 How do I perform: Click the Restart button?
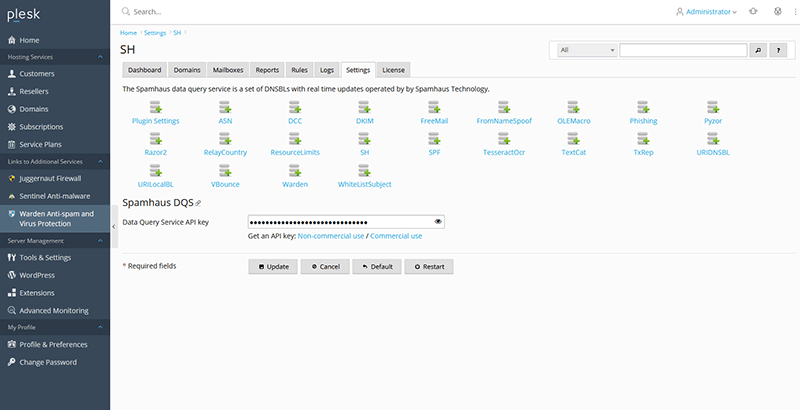[x=429, y=267]
